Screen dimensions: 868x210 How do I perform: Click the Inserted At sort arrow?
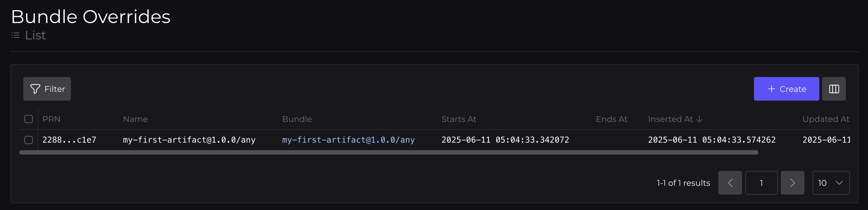coord(699,119)
